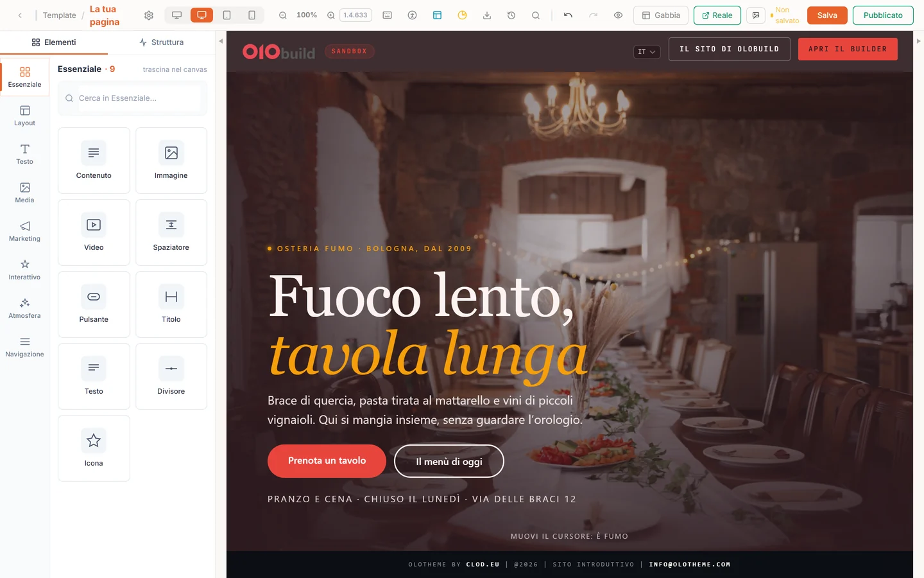Screen dimensions: 924x578
Task: Click the INFO@OLOTHEME.COM email link
Action: [x=690, y=565]
